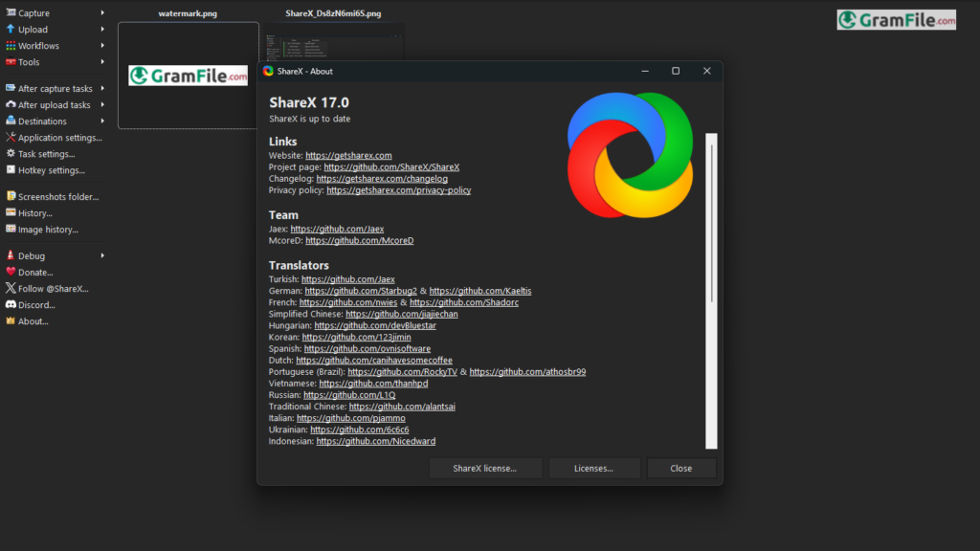The image size is (980, 551).
Task: Open the jiajiechan Simplified Chinese link
Action: 402,314
